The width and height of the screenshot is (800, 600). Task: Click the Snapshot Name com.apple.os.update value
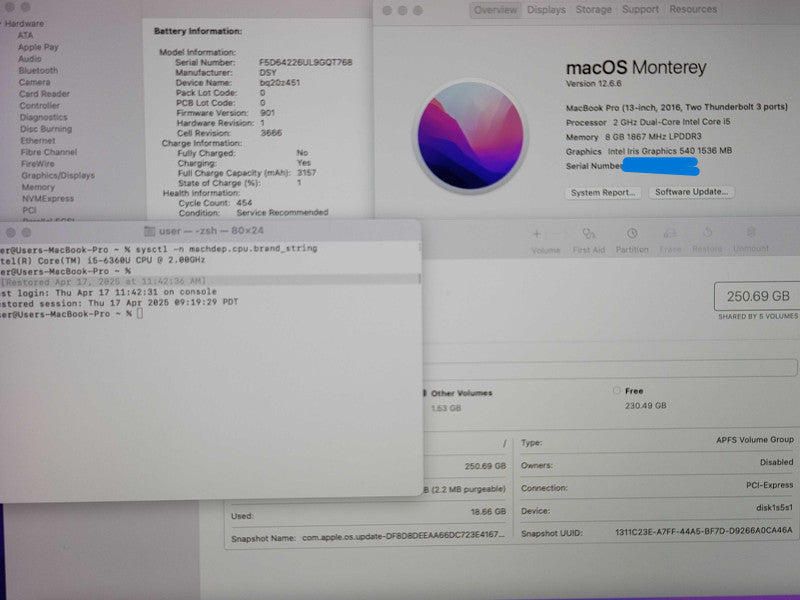[x=403, y=537]
